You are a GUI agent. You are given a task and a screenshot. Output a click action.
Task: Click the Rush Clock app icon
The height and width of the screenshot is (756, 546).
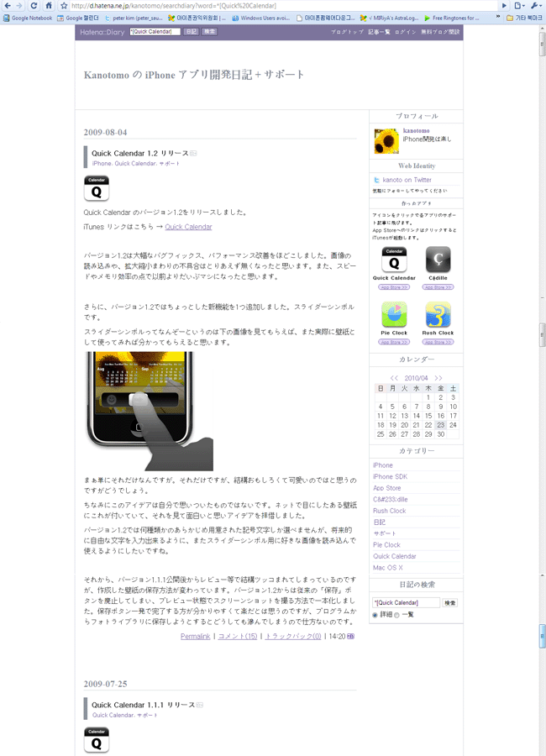click(438, 314)
